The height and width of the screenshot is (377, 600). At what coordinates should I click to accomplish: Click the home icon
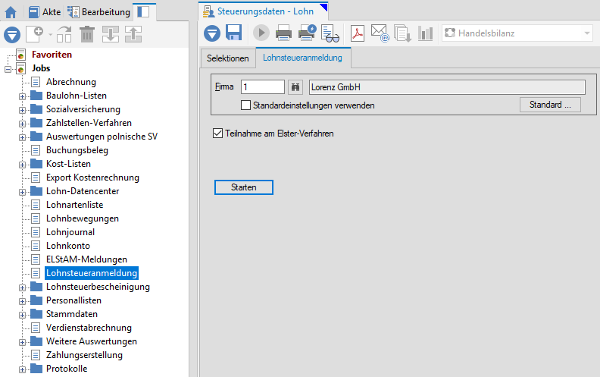(11, 12)
